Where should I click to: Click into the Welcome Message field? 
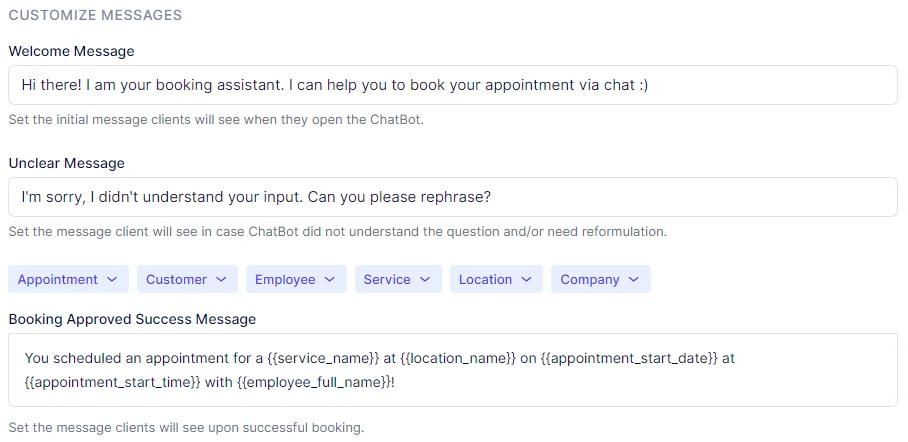[x=452, y=86]
